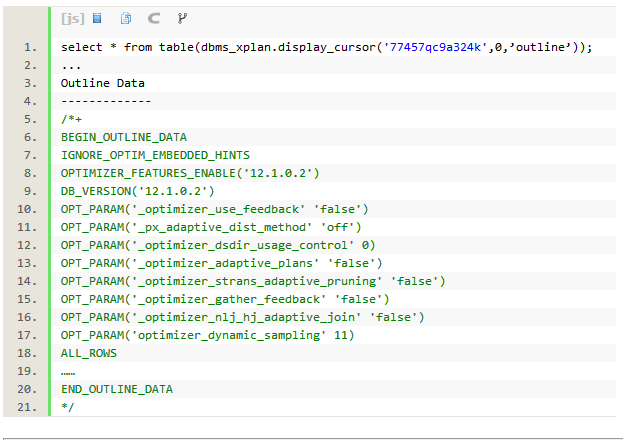
Task: Click line number 1 in the gutter
Action: [29, 48]
